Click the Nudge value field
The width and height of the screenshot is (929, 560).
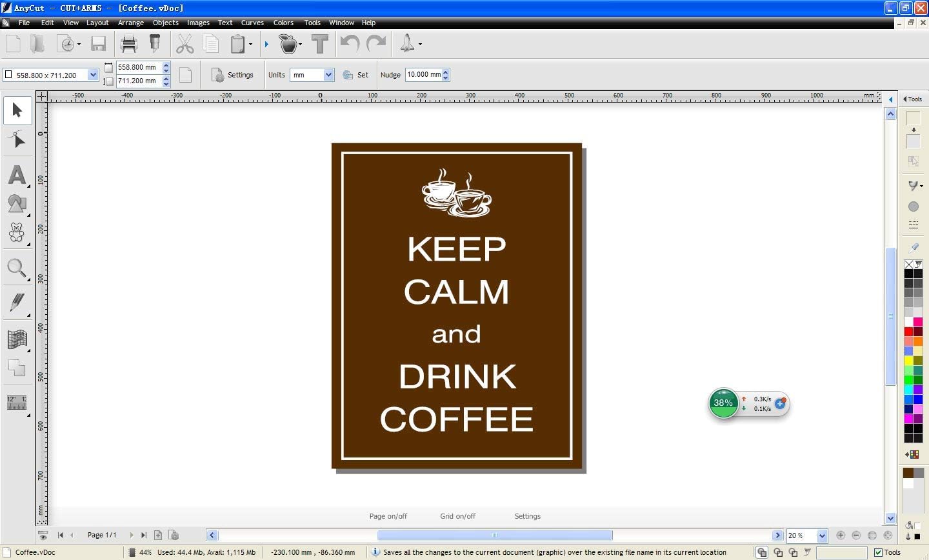pos(423,75)
